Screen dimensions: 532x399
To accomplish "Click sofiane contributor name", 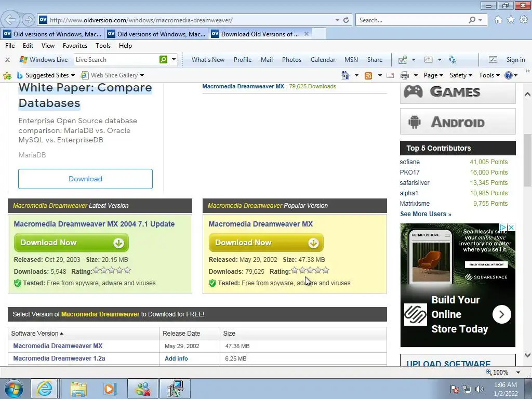I will [x=409, y=162].
